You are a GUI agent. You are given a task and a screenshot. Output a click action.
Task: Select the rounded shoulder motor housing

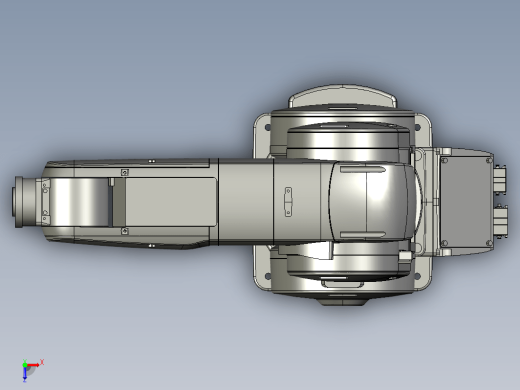pos(373,202)
